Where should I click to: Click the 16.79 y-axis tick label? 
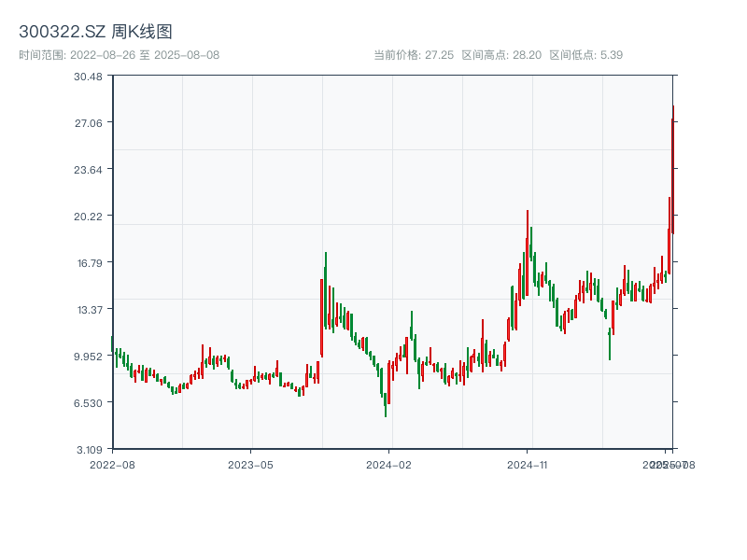point(88,262)
